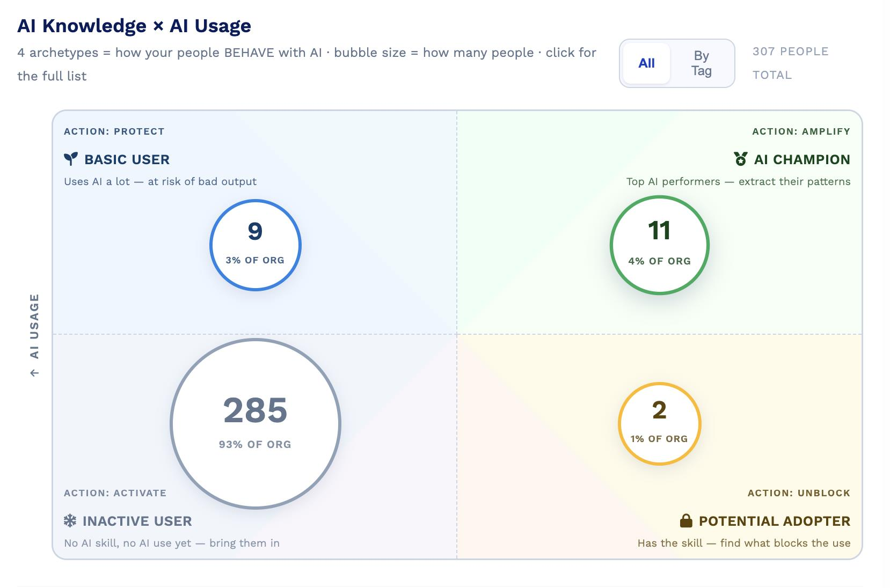Open the AI Champion bubble with 11 people
This screenshot has height=588, width=890.
pyautogui.click(x=659, y=245)
